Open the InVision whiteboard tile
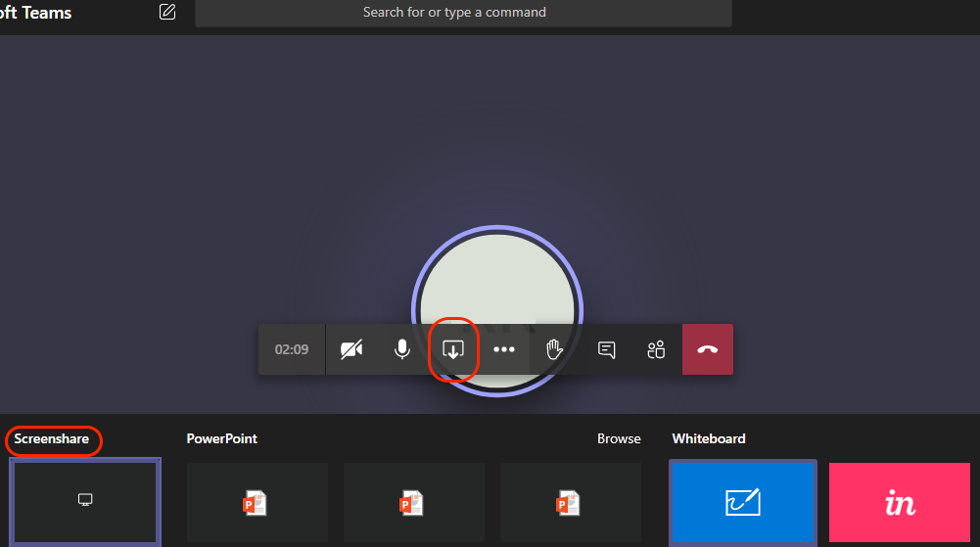 click(900, 503)
